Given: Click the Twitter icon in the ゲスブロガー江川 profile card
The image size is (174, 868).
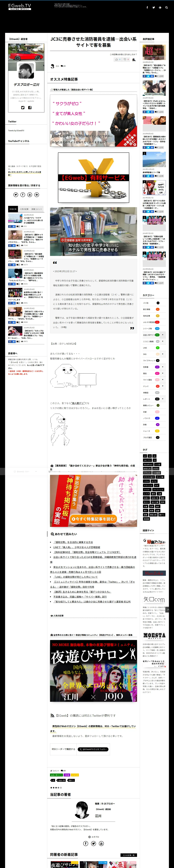Looking at the screenshot, I should [23, 107].
